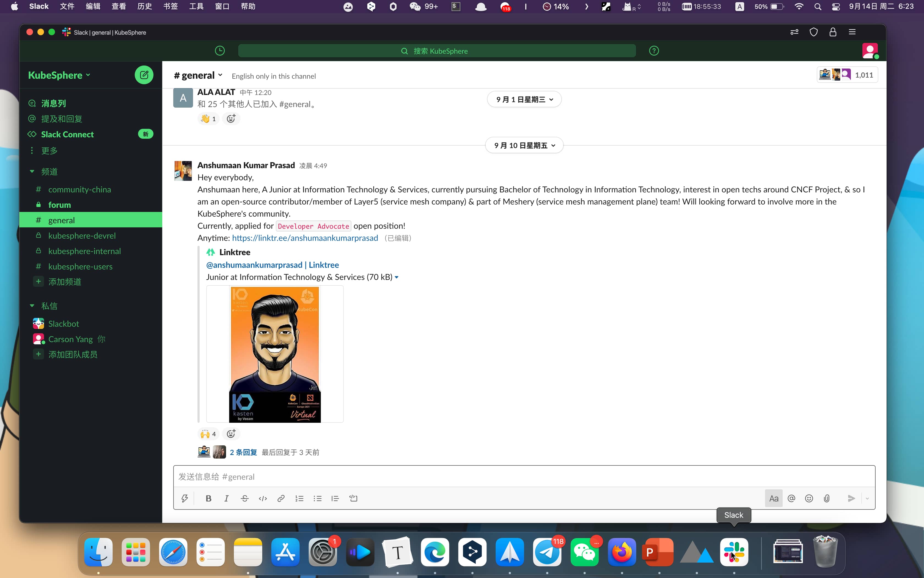Click the mention @ icon in composer
Screen dimensions: 924x578
[x=791, y=498]
